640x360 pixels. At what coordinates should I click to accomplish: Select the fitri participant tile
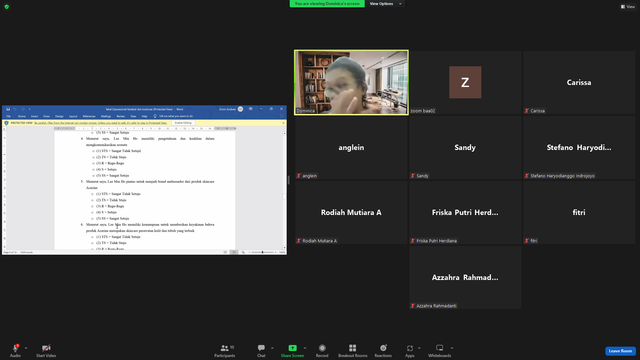(x=579, y=212)
